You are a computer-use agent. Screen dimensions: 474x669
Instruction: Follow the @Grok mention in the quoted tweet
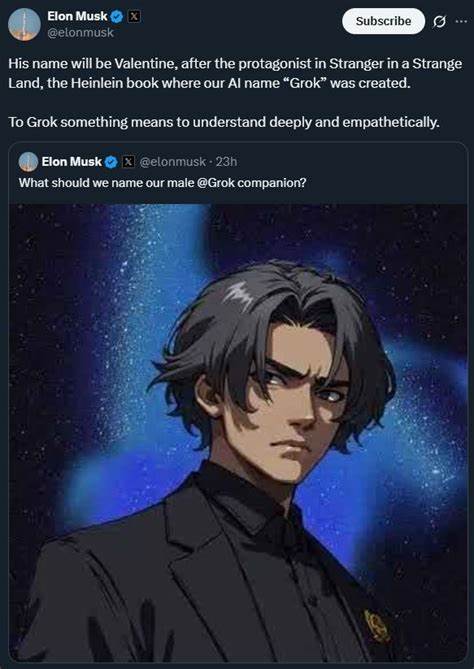(215, 183)
